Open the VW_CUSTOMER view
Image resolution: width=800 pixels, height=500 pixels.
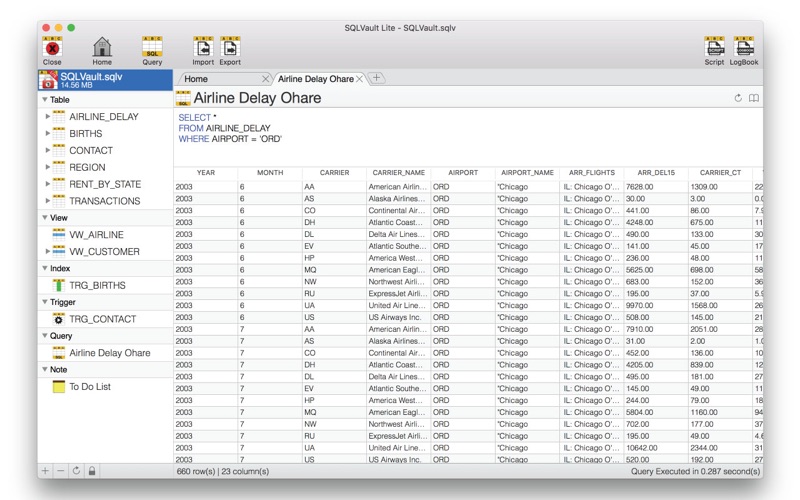coord(104,252)
